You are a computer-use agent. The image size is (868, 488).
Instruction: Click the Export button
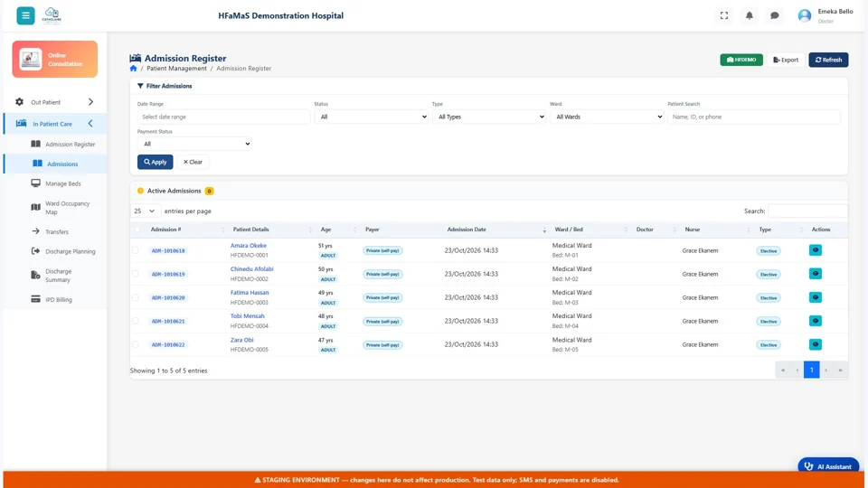click(x=786, y=60)
